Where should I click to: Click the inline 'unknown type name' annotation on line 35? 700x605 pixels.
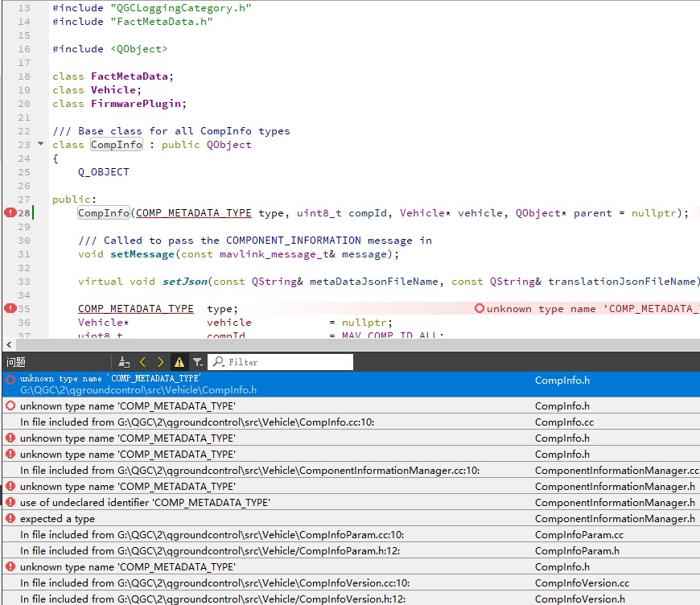[587, 308]
